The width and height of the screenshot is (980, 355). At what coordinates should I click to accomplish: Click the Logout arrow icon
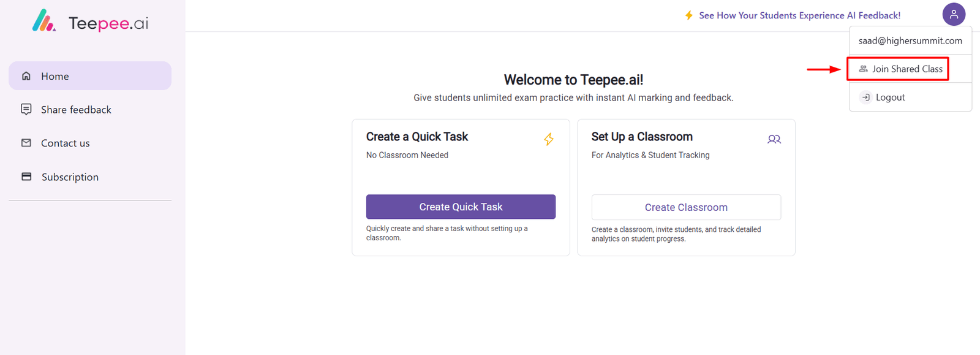[865, 97]
